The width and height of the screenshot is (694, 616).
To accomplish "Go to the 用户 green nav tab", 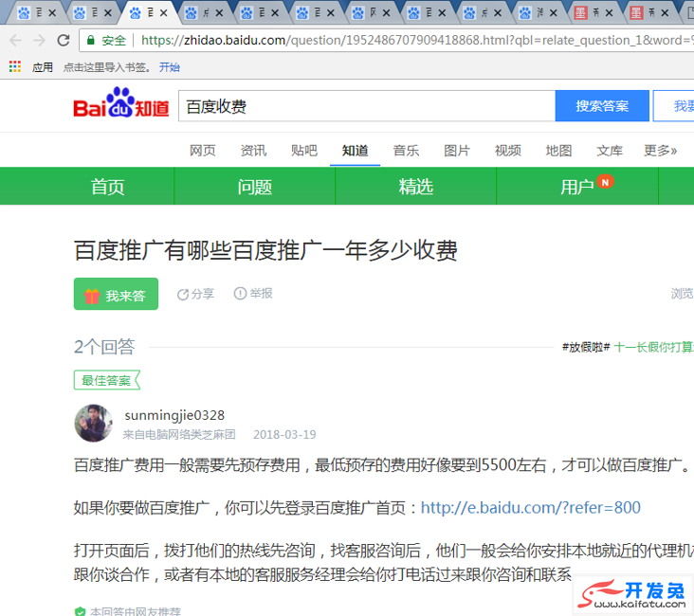I will click(x=577, y=187).
